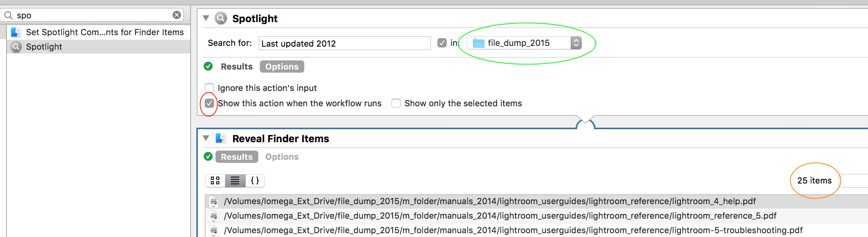The height and width of the screenshot is (237, 868).
Task: Switch results to icon grid view
Action: tap(215, 180)
